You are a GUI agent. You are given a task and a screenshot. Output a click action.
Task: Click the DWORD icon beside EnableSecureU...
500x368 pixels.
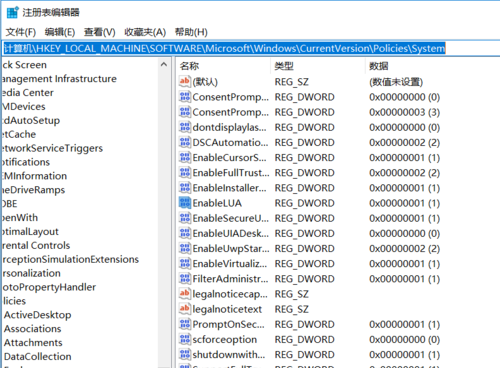(185, 218)
